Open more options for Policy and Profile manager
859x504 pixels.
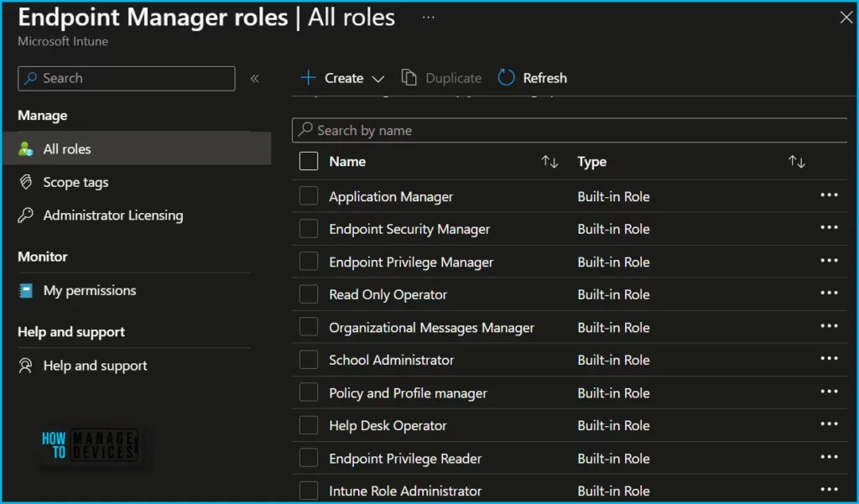(x=830, y=391)
